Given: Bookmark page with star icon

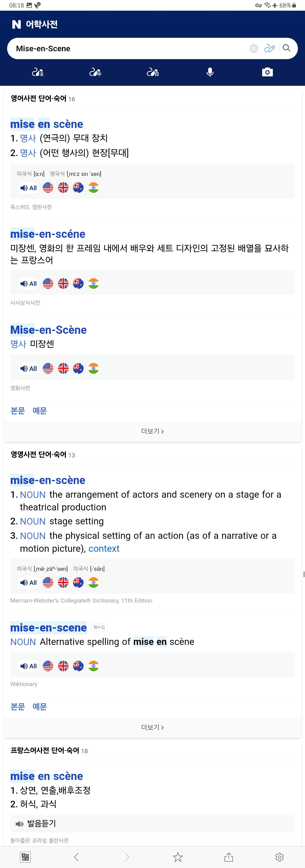Looking at the screenshot, I should (178, 857).
